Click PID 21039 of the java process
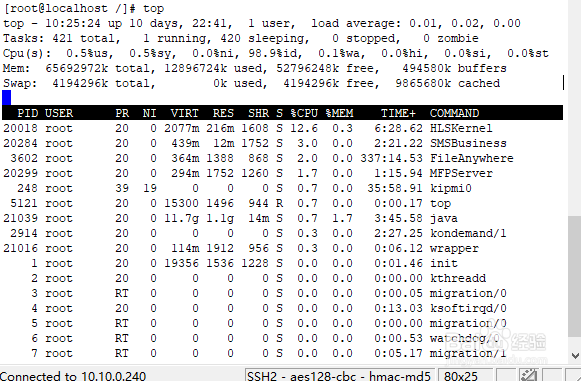This screenshot has height=381, width=581. tap(20, 218)
